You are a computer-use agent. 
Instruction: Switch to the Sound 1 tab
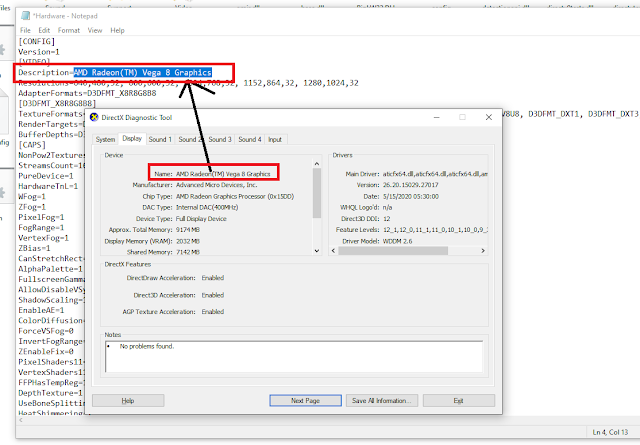tap(160, 139)
